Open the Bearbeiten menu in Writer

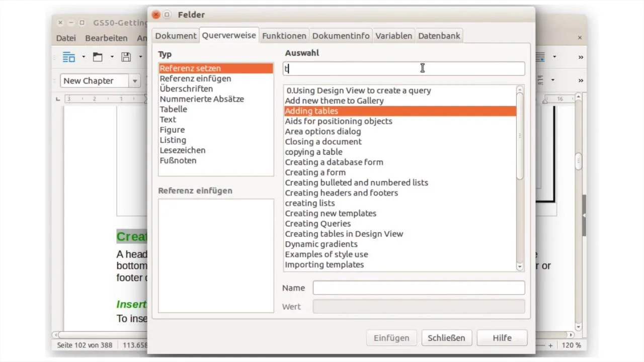[106, 38]
